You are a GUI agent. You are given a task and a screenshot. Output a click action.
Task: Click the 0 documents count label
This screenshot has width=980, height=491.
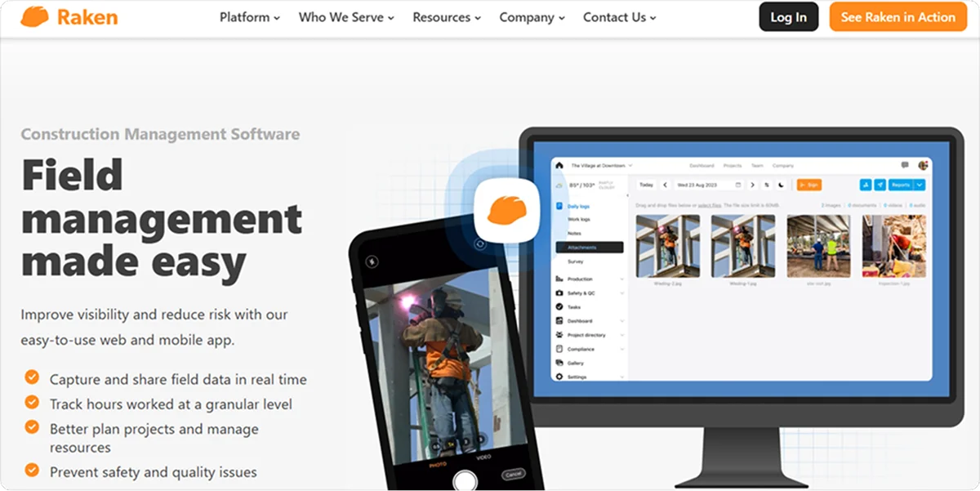[x=862, y=205]
